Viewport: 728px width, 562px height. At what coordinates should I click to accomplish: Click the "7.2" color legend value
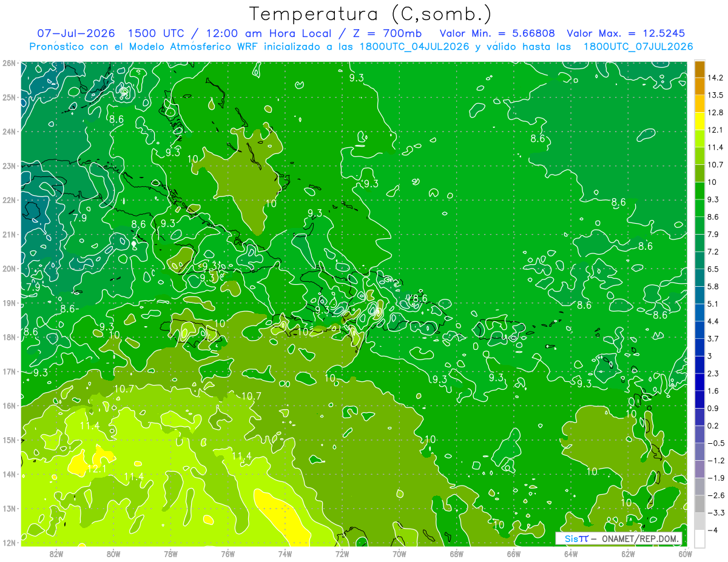[713, 252]
